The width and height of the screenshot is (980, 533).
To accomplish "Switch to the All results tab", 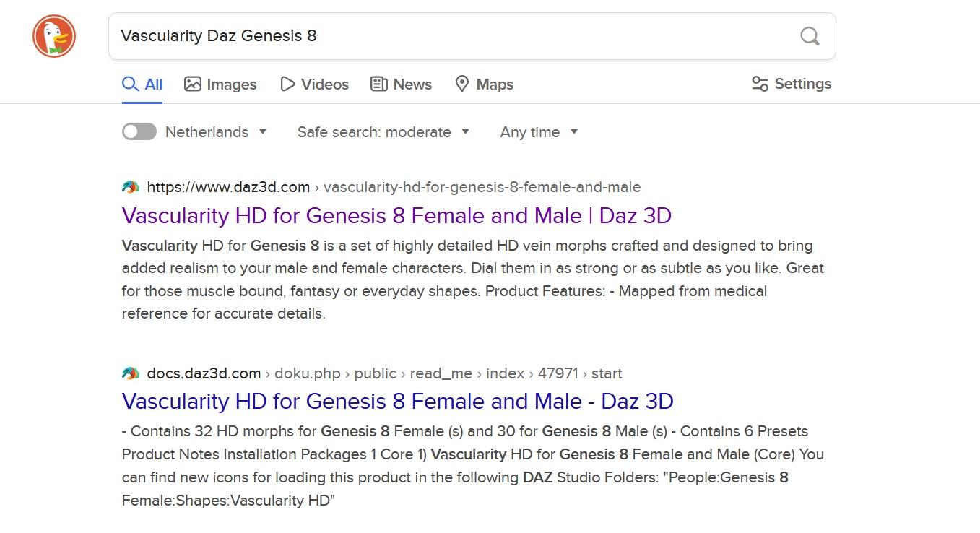I will 142,84.
